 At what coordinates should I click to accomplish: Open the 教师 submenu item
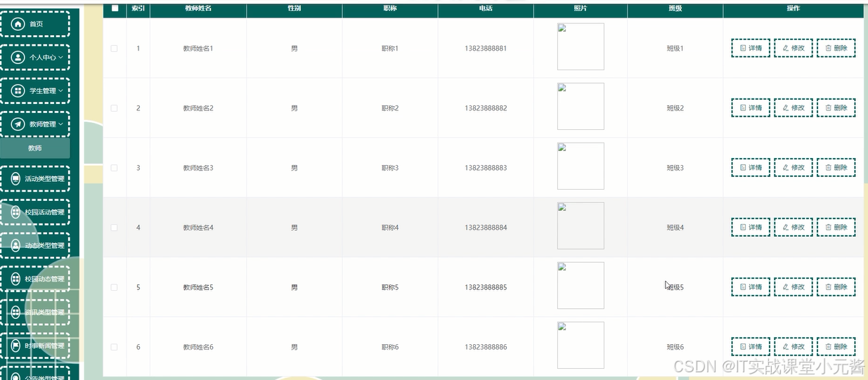35,148
